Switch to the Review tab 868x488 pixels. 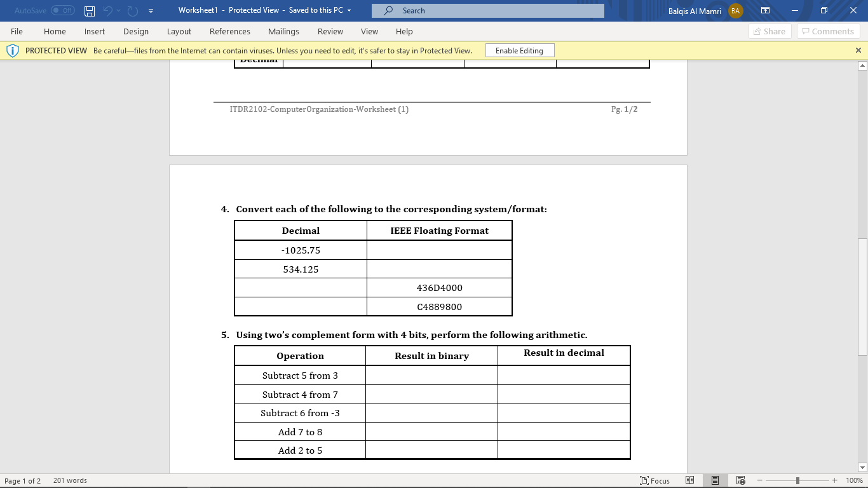(330, 31)
